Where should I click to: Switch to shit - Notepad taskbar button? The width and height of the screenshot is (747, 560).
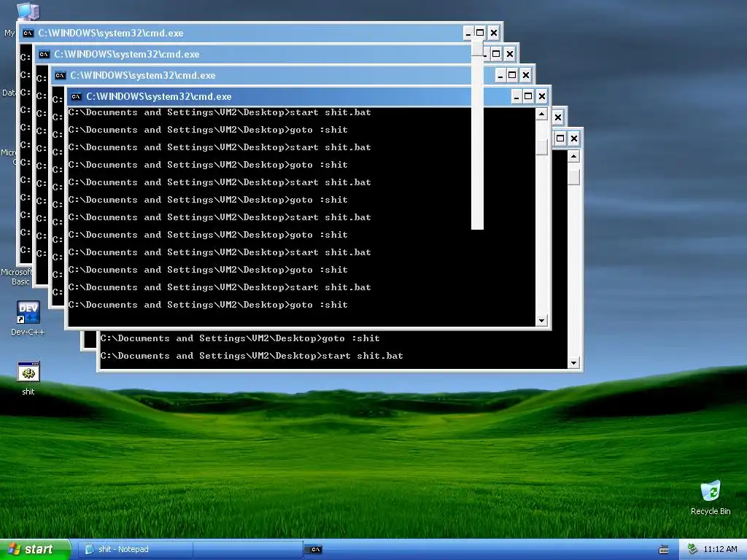(x=135, y=550)
